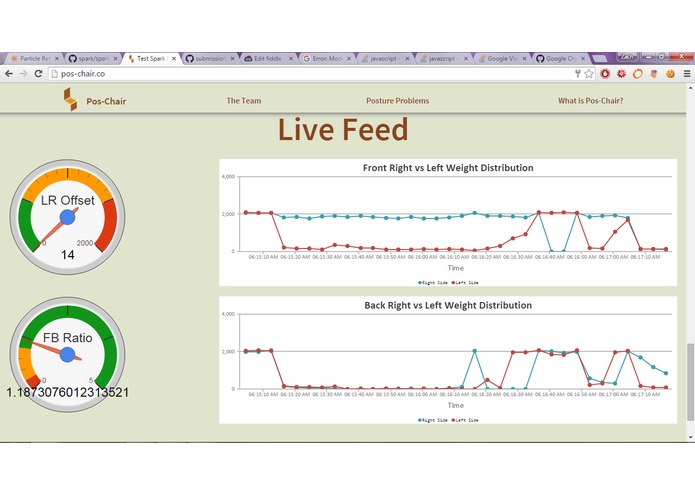Open the red circular extension icon
This screenshot has height=494, width=695.
(605, 74)
